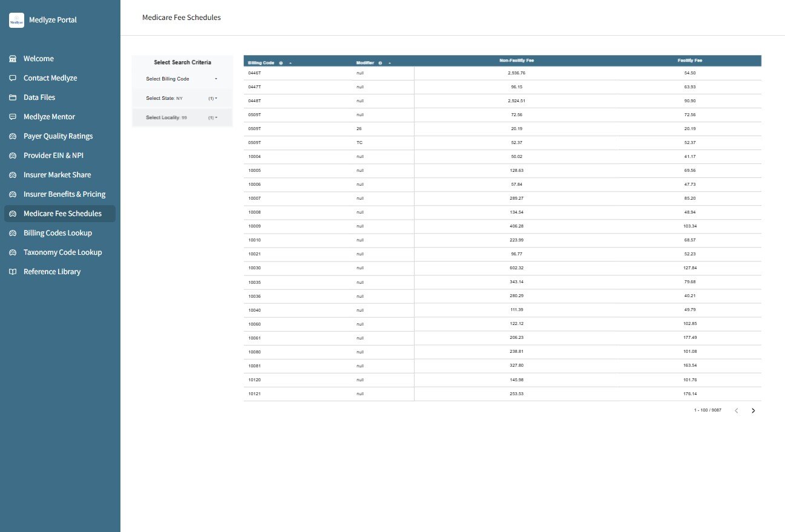
Task: Click the Facility Fee column header
Action: point(690,61)
